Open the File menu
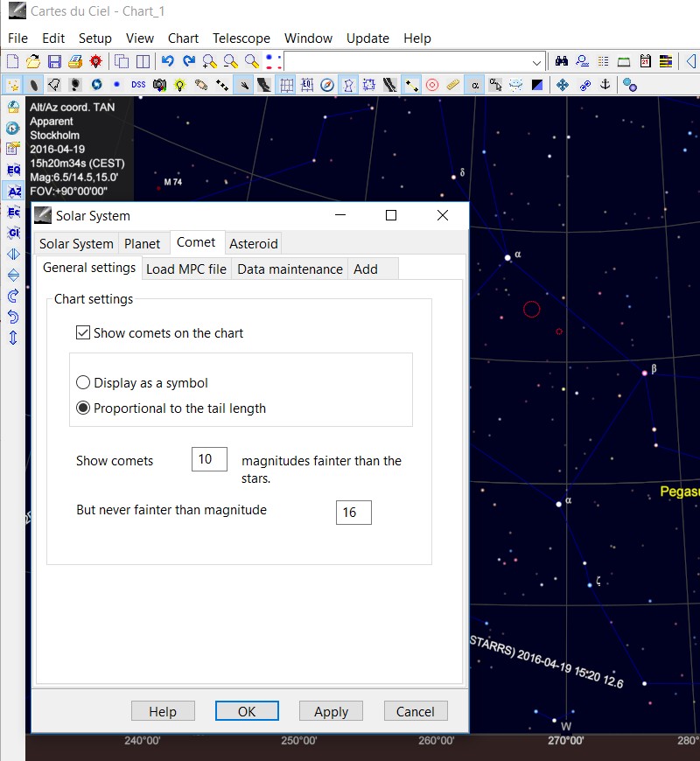 point(18,38)
